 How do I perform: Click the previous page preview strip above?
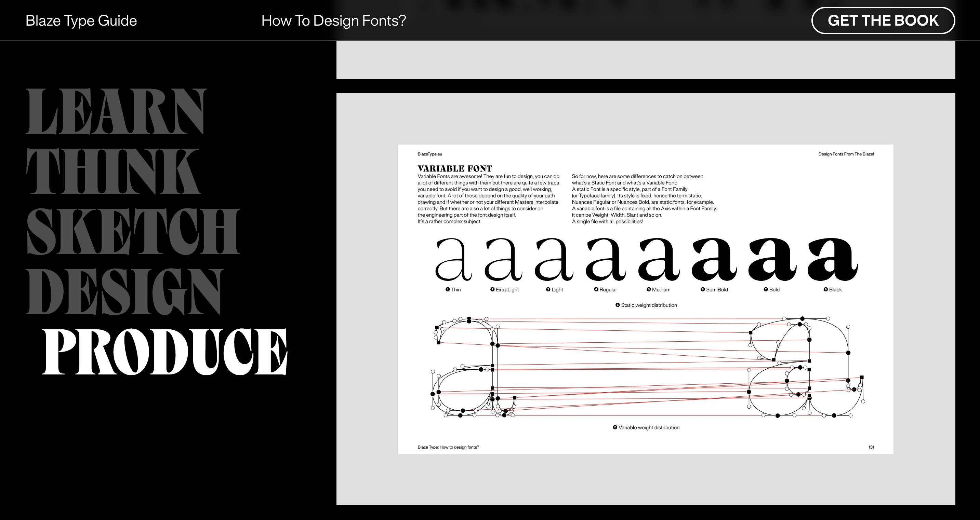[645, 60]
